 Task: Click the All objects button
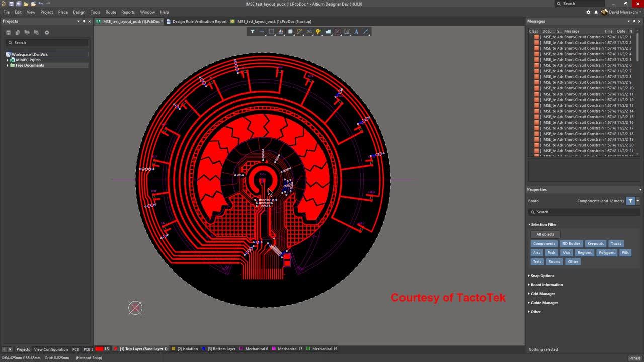(545, 234)
